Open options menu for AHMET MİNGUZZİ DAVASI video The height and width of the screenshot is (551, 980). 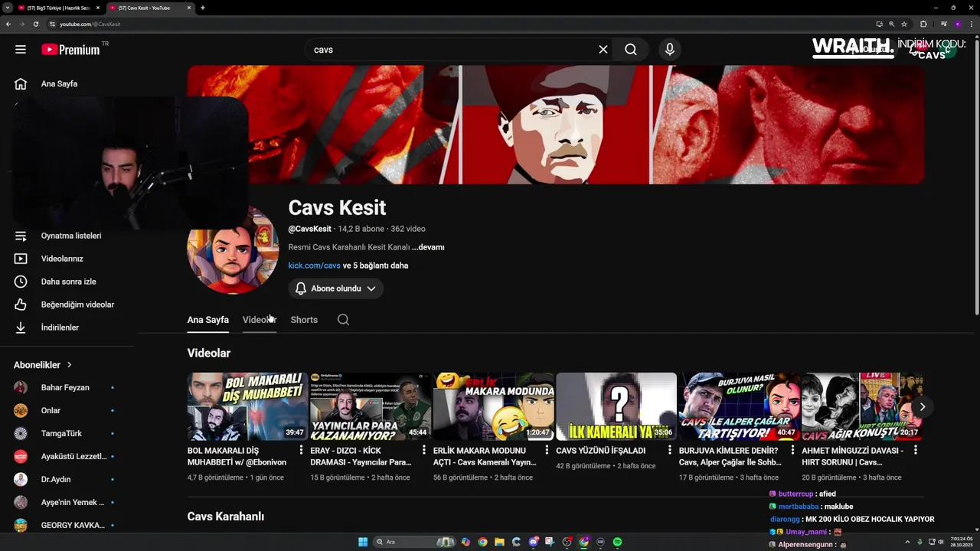pyautogui.click(x=915, y=450)
